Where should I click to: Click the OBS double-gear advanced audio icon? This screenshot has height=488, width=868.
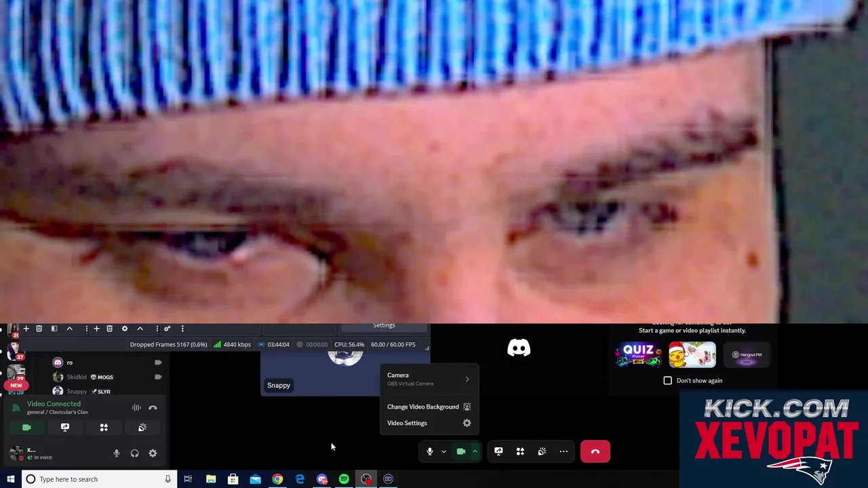[167, 329]
